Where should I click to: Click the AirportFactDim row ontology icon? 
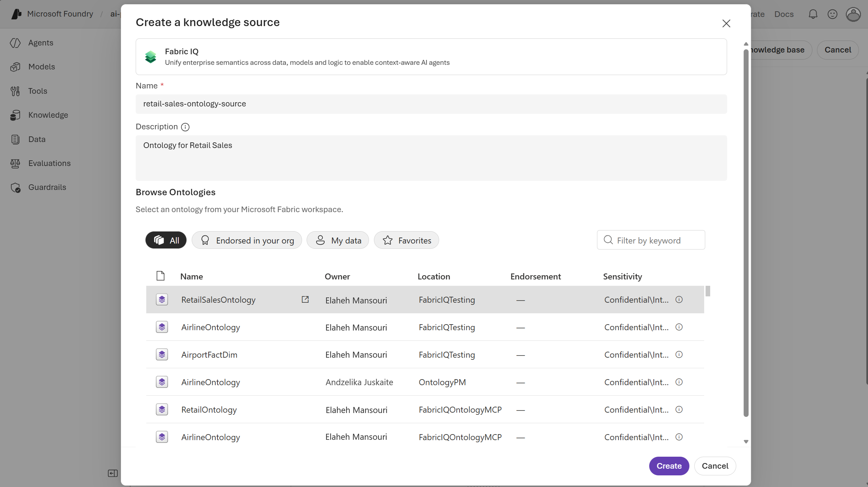[162, 355]
